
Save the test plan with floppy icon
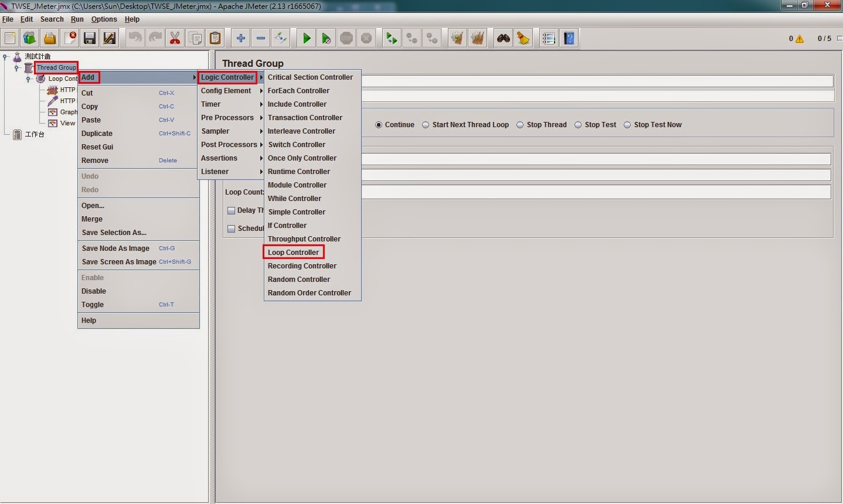pos(90,39)
